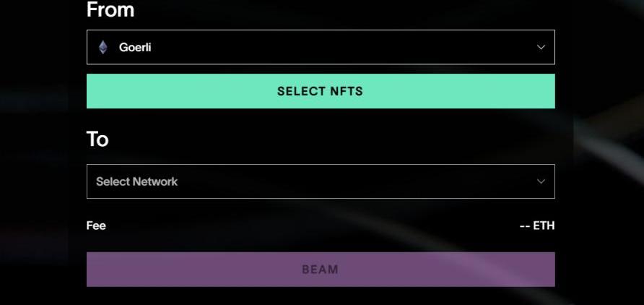This screenshot has width=644, height=305.
Task: Expand the To network chevron arrow
Action: [541, 181]
